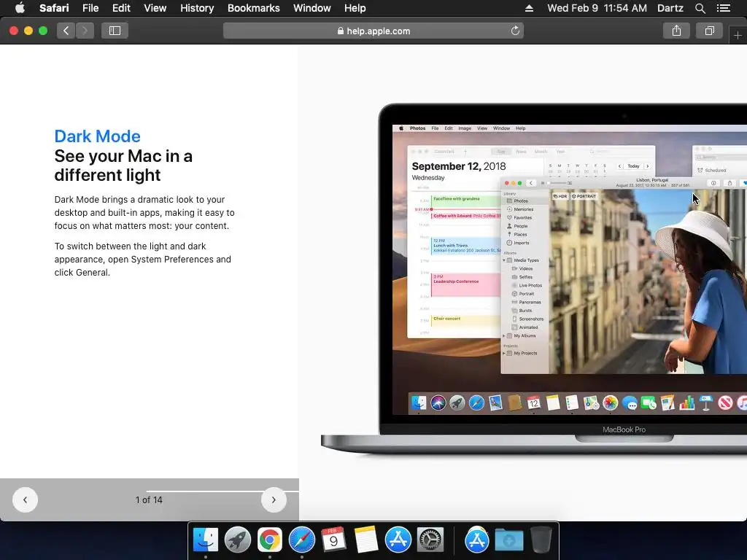Open the Edit menu
The image size is (747, 560).
click(x=121, y=8)
